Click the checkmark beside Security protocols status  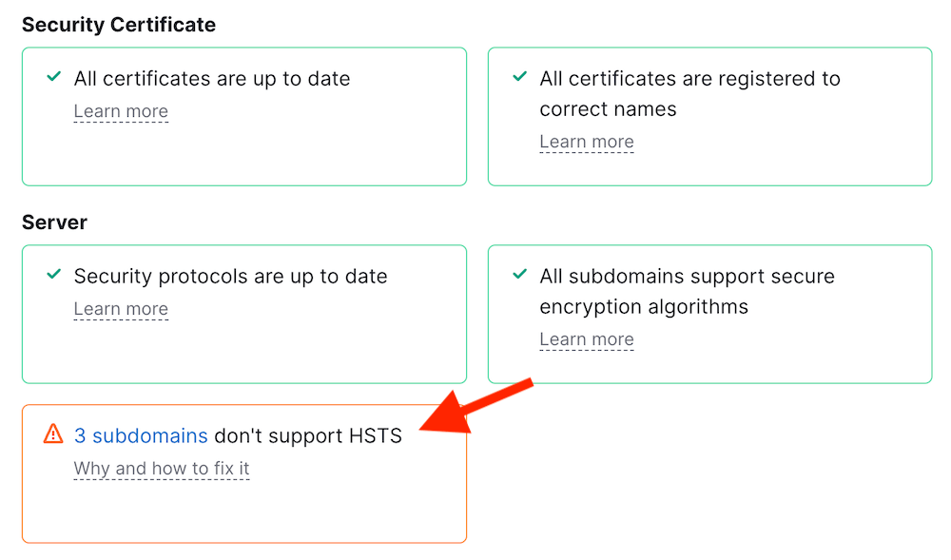click(x=54, y=275)
